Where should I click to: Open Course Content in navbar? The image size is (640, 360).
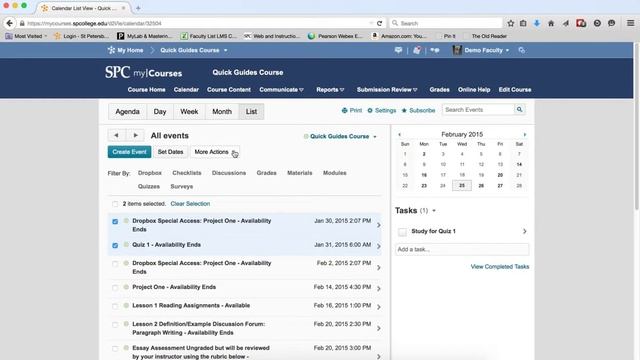[229, 90]
